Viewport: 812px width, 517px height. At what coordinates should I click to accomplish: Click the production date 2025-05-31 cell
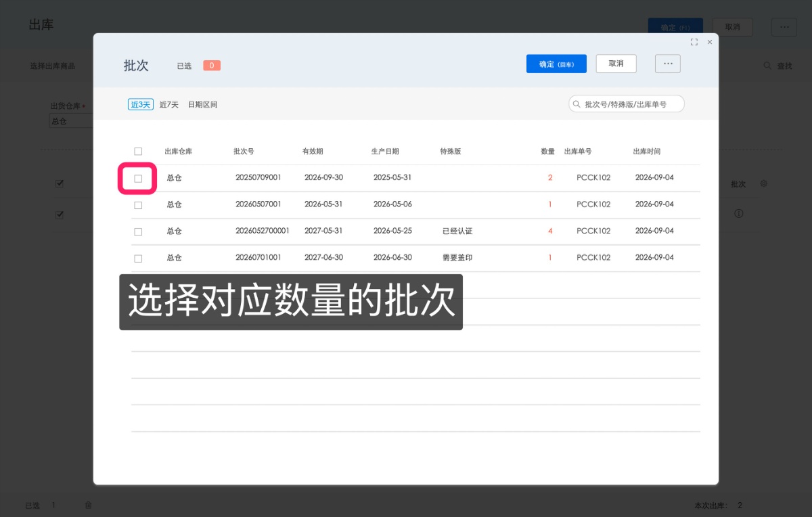[x=392, y=177]
